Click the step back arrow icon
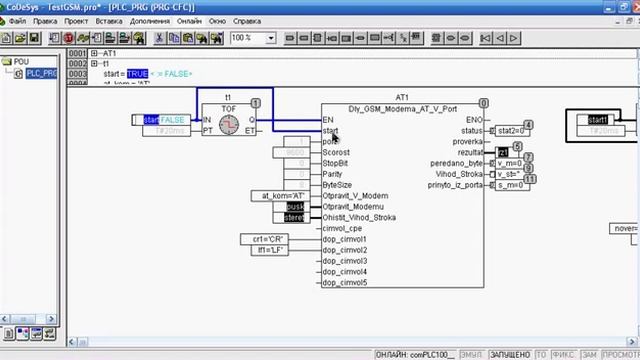Viewport: 640px width, 360px height. click(500, 38)
